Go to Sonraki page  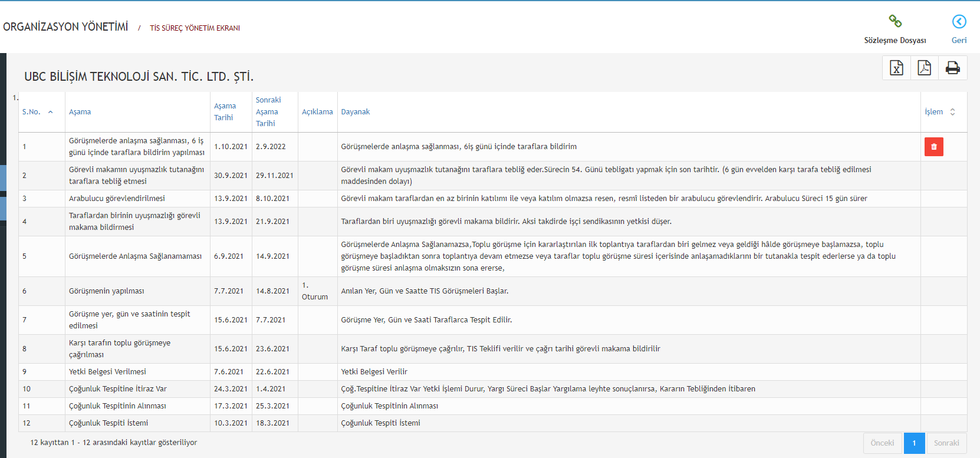click(x=946, y=443)
